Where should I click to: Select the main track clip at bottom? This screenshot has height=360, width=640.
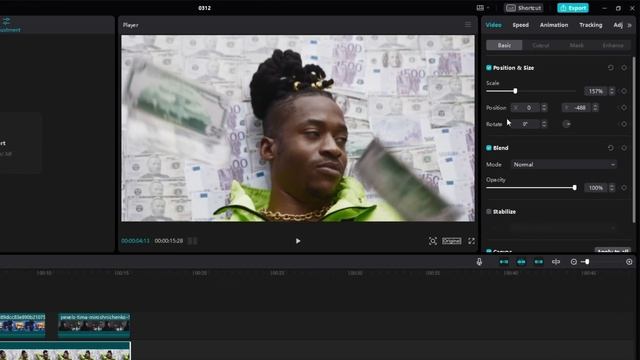(x=65, y=351)
